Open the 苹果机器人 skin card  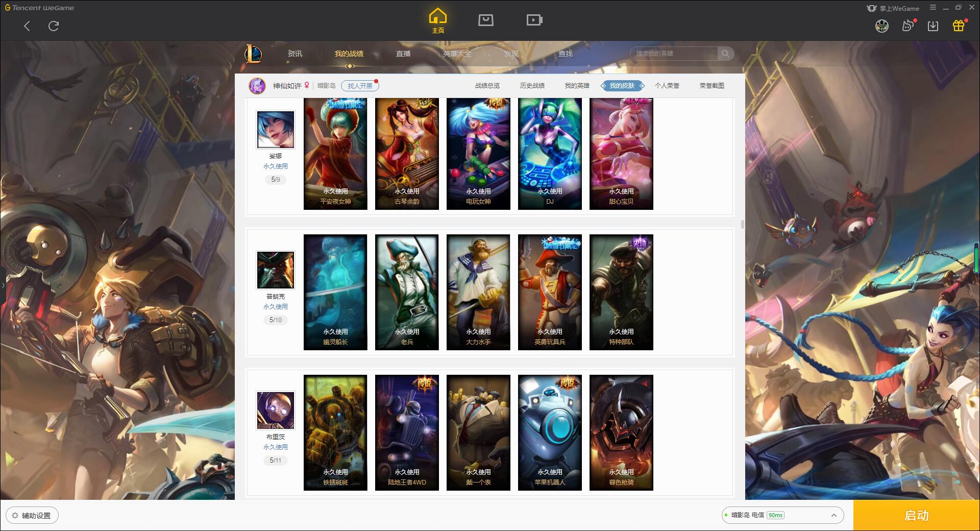[x=550, y=432]
